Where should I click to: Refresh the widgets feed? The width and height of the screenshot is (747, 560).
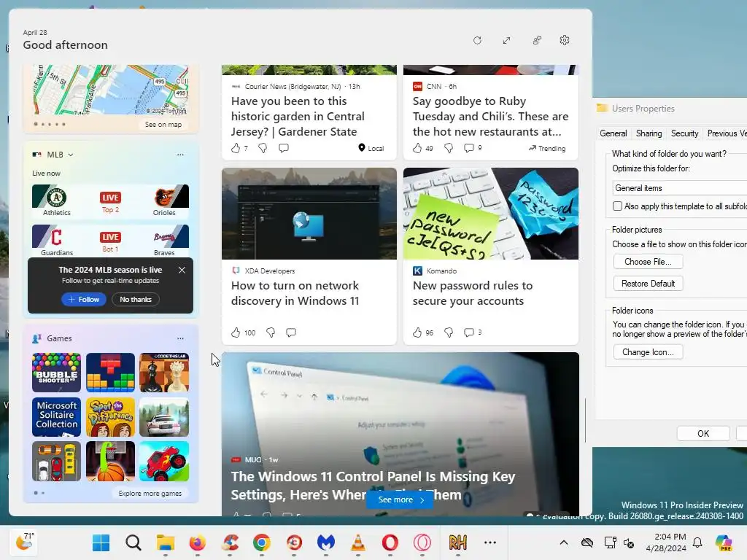[x=477, y=41]
